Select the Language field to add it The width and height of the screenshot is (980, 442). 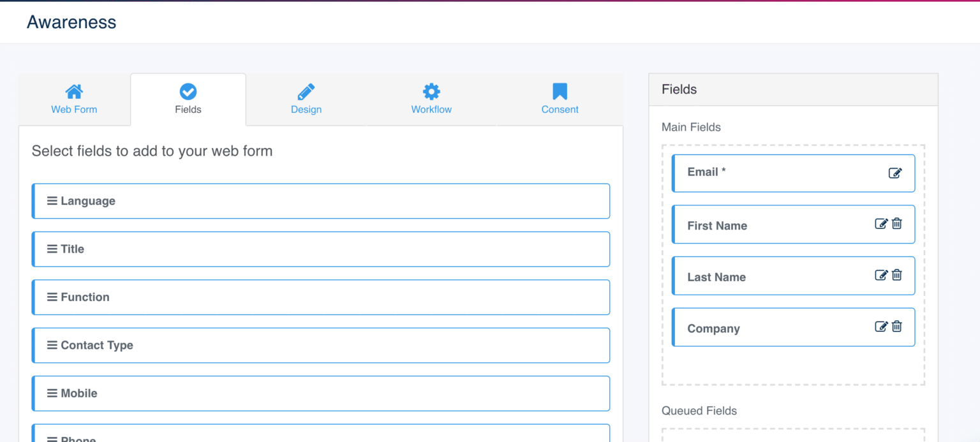pos(320,201)
